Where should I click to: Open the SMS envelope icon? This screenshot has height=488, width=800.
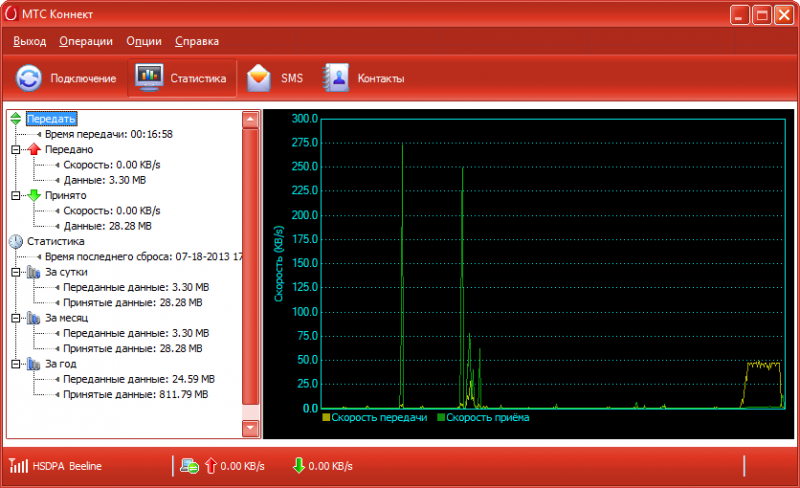click(259, 78)
